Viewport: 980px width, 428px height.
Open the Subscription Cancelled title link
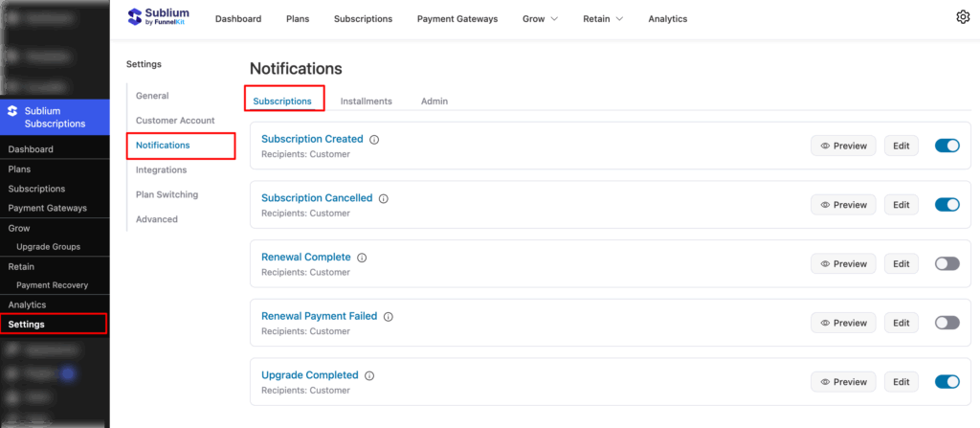point(317,198)
